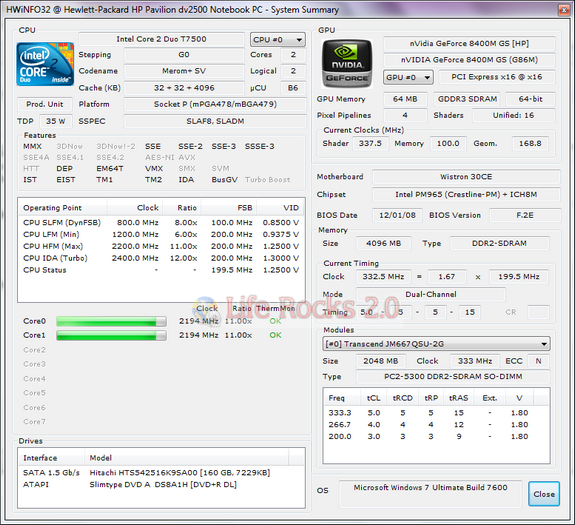Viewport: 575px width, 525px height.
Task: Open the GPU #0 selector dropdown
Action: point(408,77)
